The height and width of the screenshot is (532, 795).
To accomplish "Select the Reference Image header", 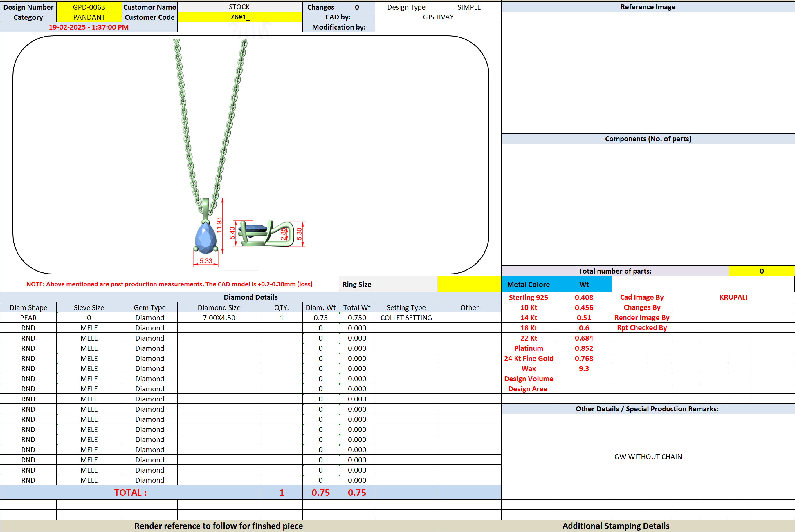I will coord(648,7).
